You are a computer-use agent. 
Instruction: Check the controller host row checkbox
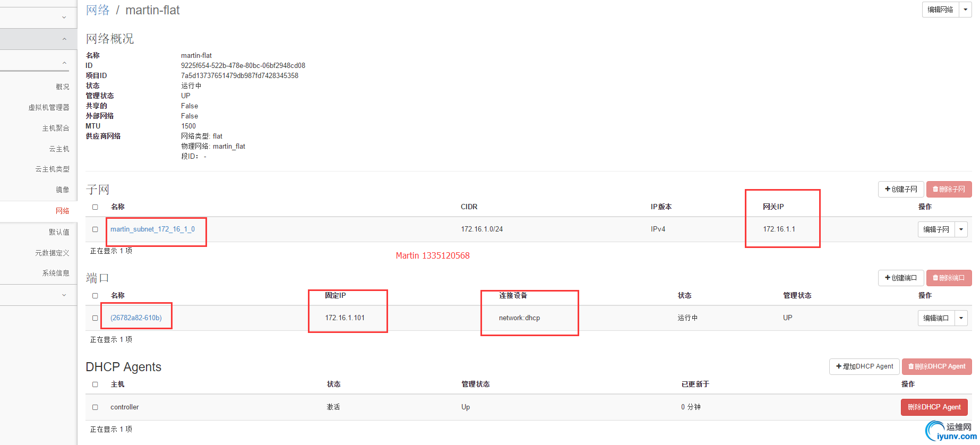pos(95,407)
